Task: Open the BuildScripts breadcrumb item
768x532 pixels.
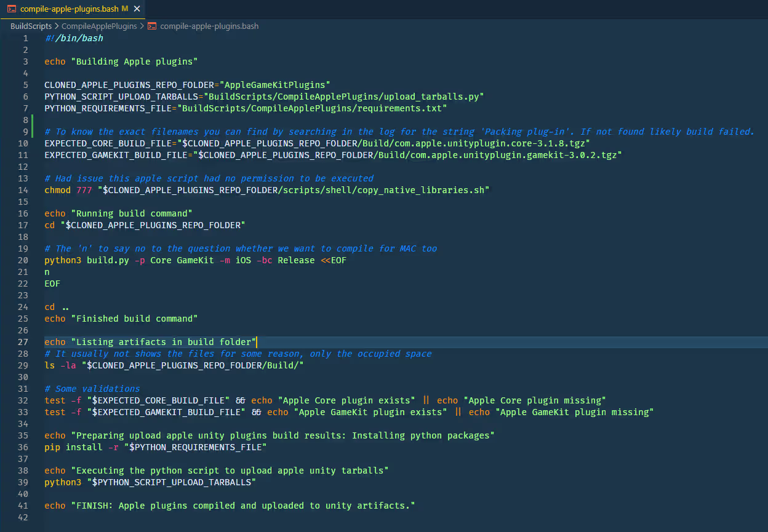Action: pyautogui.click(x=30, y=26)
